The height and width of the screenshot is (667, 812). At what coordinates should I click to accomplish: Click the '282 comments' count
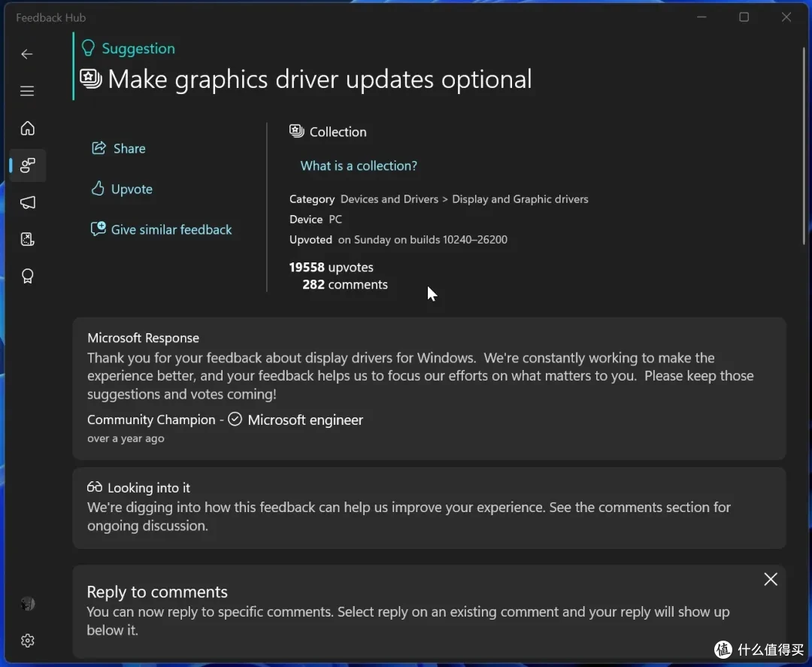tap(345, 284)
